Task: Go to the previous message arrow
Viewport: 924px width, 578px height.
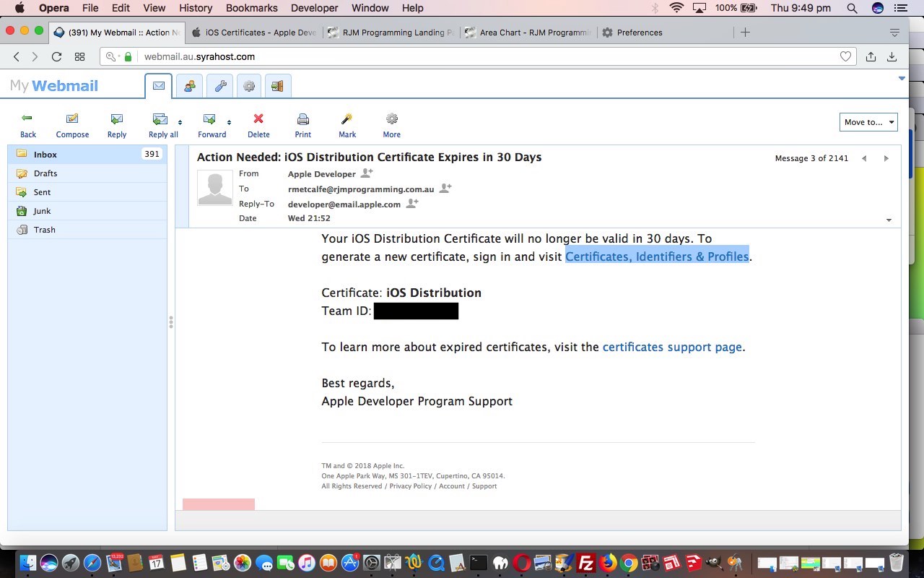Action: 864,158
